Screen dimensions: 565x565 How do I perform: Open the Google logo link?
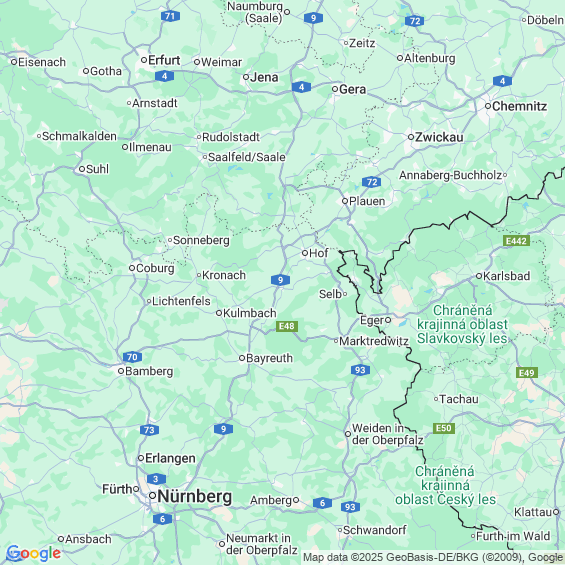click(33, 553)
